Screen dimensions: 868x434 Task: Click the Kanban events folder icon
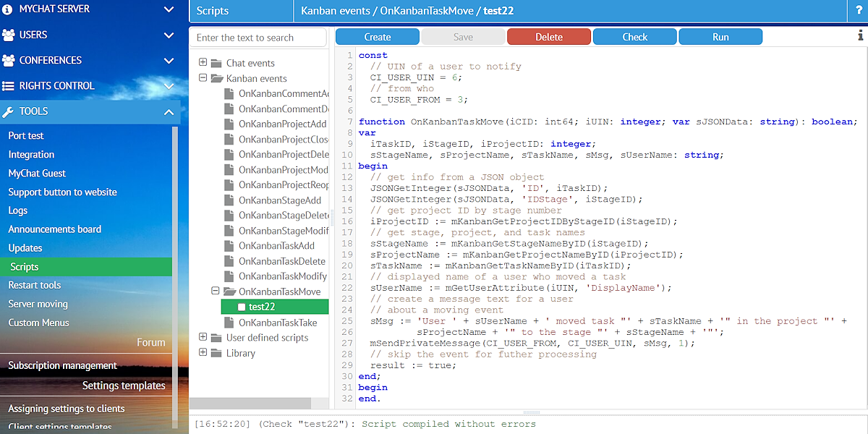coord(216,78)
